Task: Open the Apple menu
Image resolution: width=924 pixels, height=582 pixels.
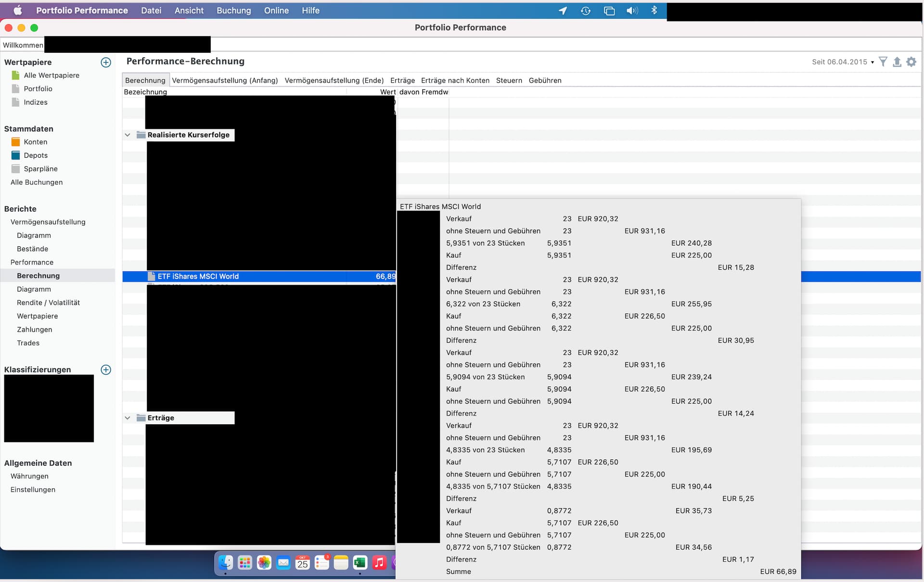Action: tap(17, 11)
